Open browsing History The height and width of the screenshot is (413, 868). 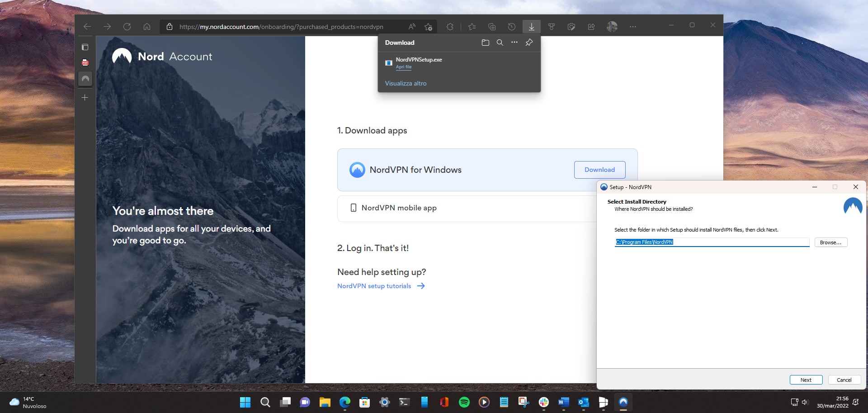tap(512, 27)
